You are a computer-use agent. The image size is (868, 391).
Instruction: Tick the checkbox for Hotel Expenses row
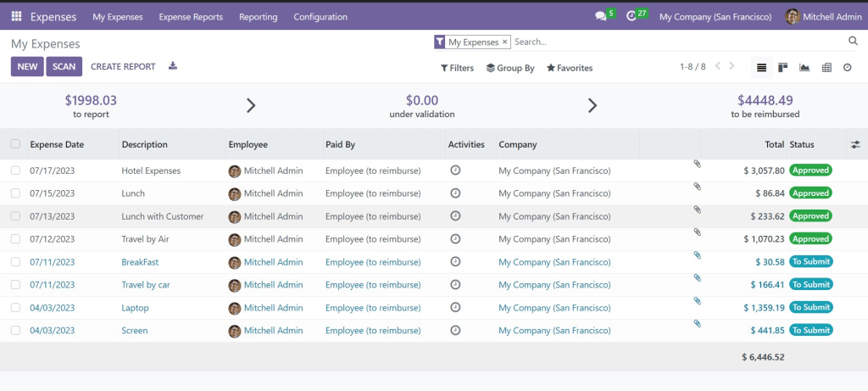pyautogui.click(x=15, y=170)
